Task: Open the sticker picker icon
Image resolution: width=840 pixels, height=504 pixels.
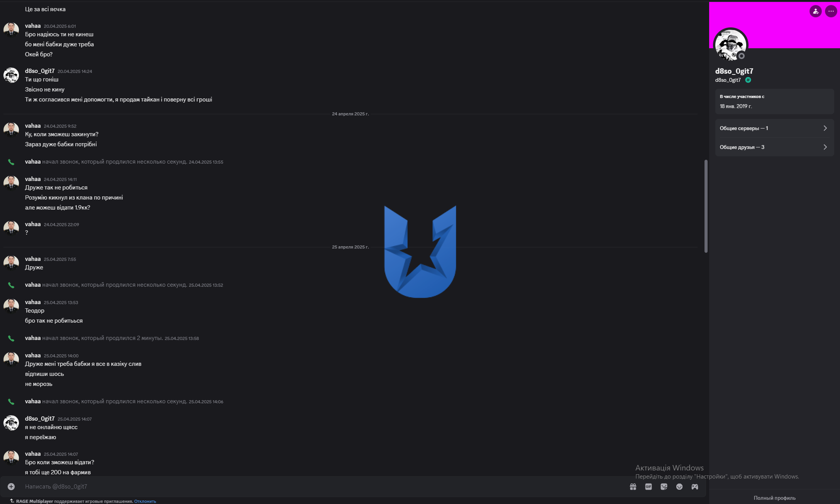Action: coord(664,487)
